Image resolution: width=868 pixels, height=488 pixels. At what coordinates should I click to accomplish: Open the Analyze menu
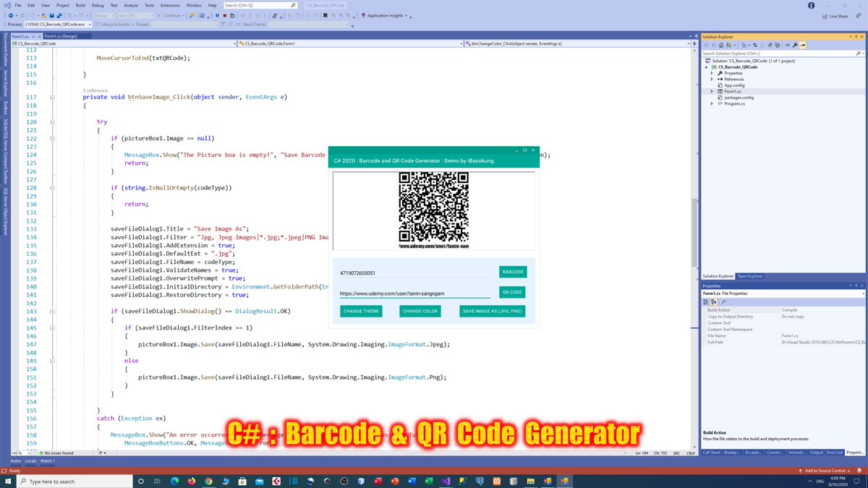coord(130,5)
